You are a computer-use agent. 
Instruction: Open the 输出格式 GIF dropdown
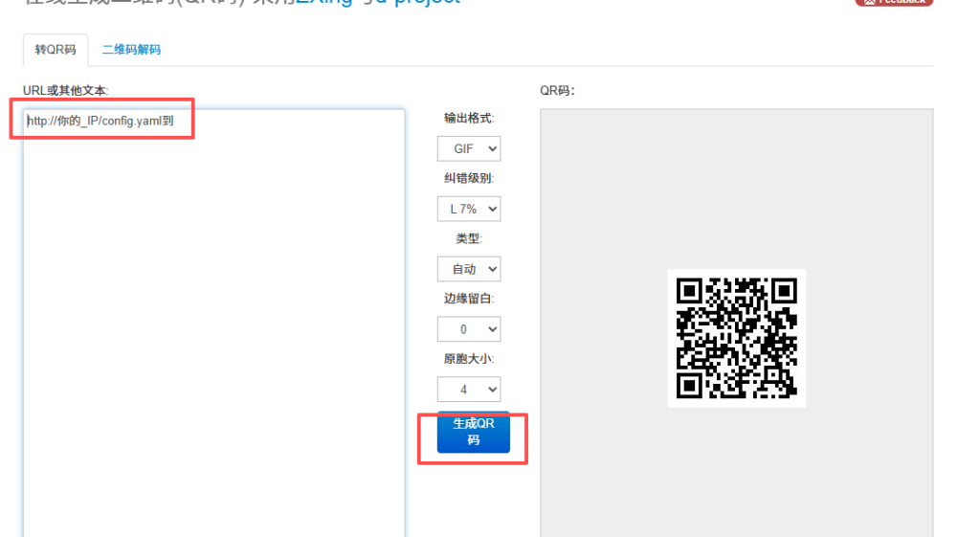(469, 148)
